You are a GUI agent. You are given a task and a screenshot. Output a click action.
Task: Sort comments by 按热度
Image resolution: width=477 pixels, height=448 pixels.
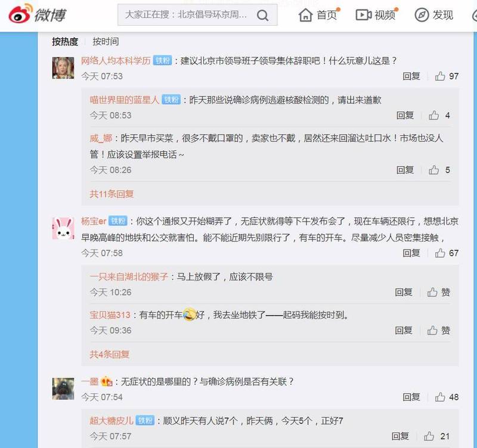point(65,42)
